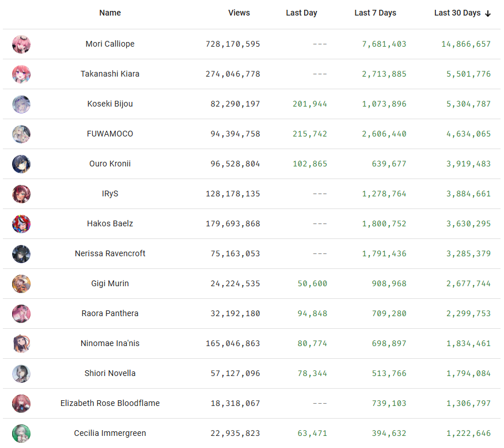Sort by the Views column header
This screenshot has height=448, width=504.
tap(239, 13)
